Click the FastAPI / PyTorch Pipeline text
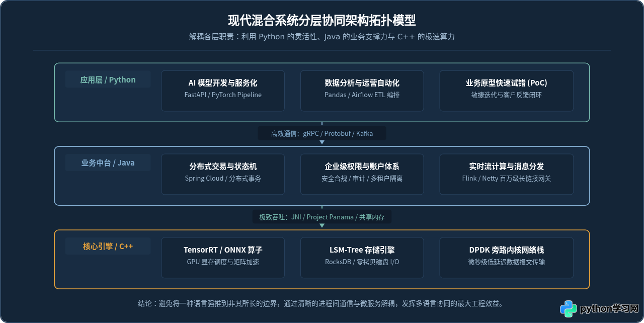Image resolution: width=644 pixels, height=323 pixels. click(x=223, y=95)
